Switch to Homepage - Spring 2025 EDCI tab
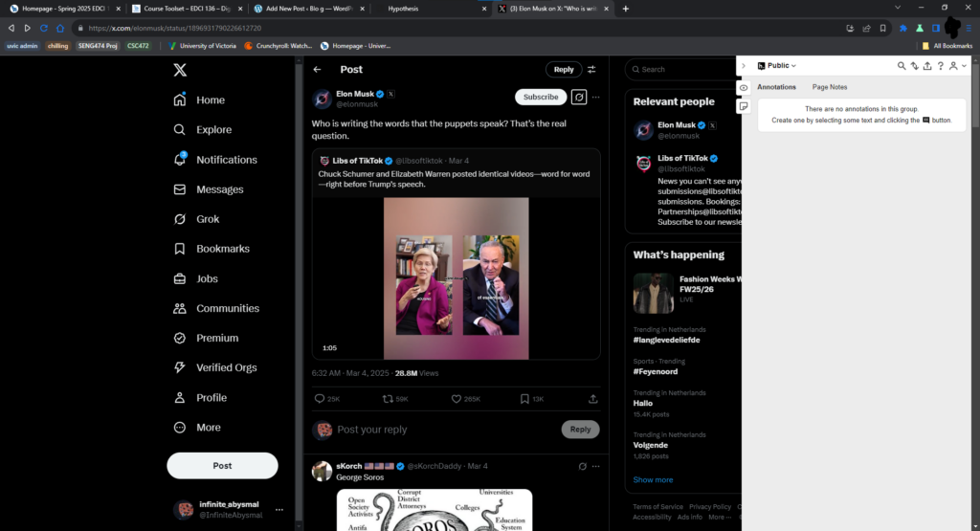The width and height of the screenshot is (980, 531). click(64, 9)
